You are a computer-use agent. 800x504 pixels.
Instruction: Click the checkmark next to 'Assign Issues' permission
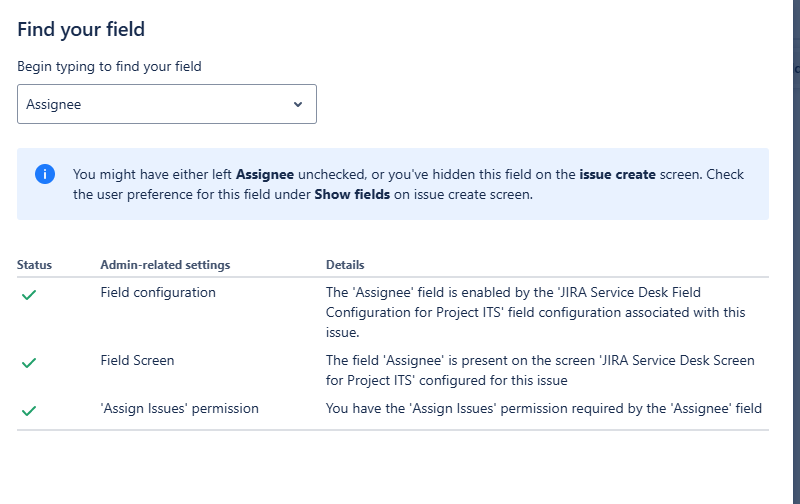click(29, 411)
